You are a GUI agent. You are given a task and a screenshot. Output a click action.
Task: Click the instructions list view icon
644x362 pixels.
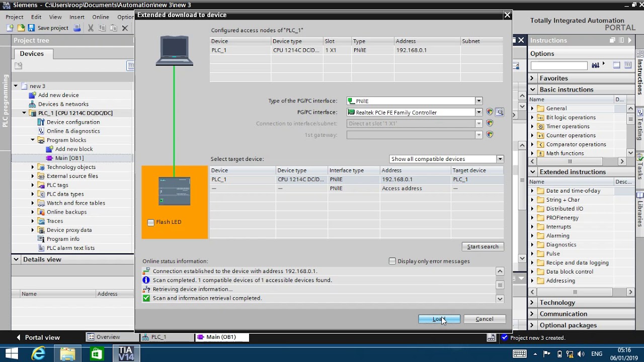point(628,65)
